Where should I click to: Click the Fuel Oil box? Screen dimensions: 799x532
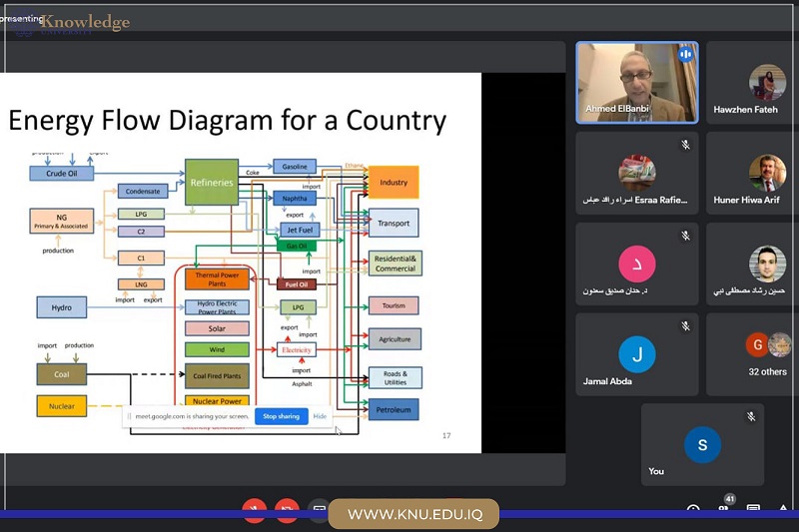[x=297, y=284]
